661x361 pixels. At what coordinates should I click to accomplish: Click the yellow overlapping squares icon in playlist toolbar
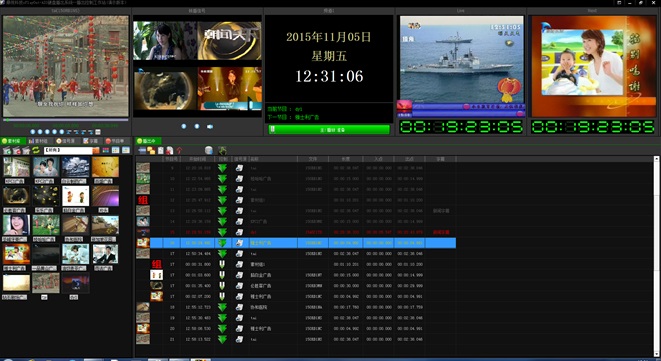coord(151,151)
